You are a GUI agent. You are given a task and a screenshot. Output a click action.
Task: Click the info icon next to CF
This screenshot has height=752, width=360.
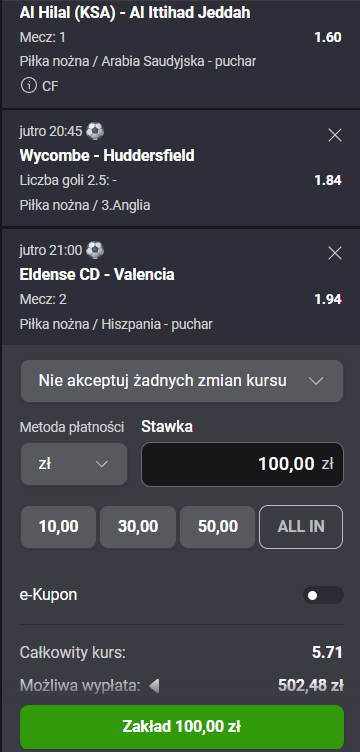(x=29, y=86)
